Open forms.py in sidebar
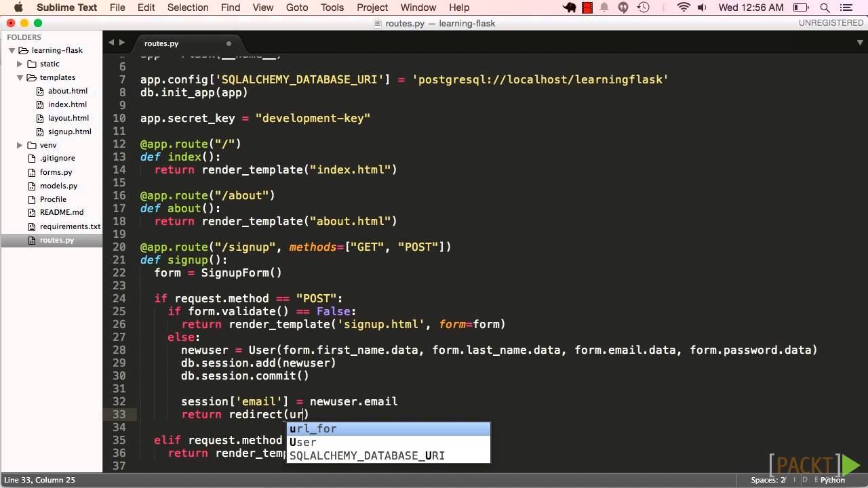868x488 pixels. tap(56, 172)
